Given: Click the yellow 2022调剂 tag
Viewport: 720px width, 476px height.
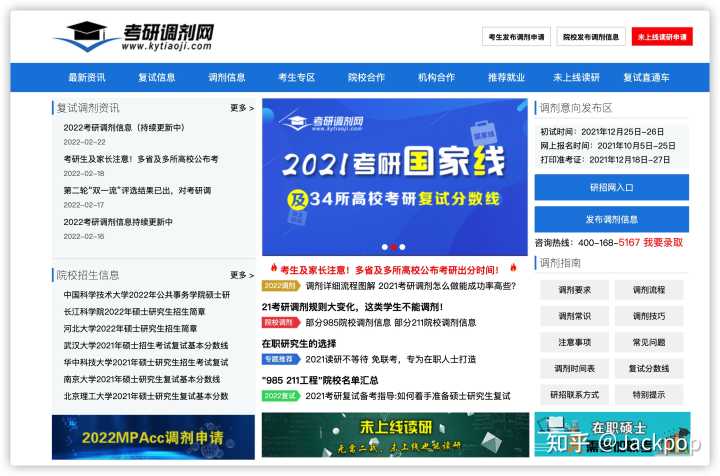Looking at the screenshot, I should 281,286.
